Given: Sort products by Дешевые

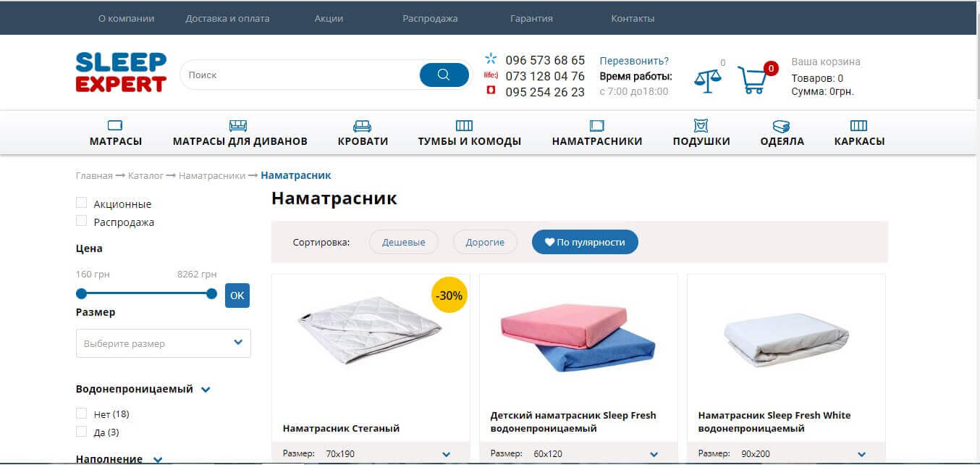Looking at the screenshot, I should pos(403,242).
